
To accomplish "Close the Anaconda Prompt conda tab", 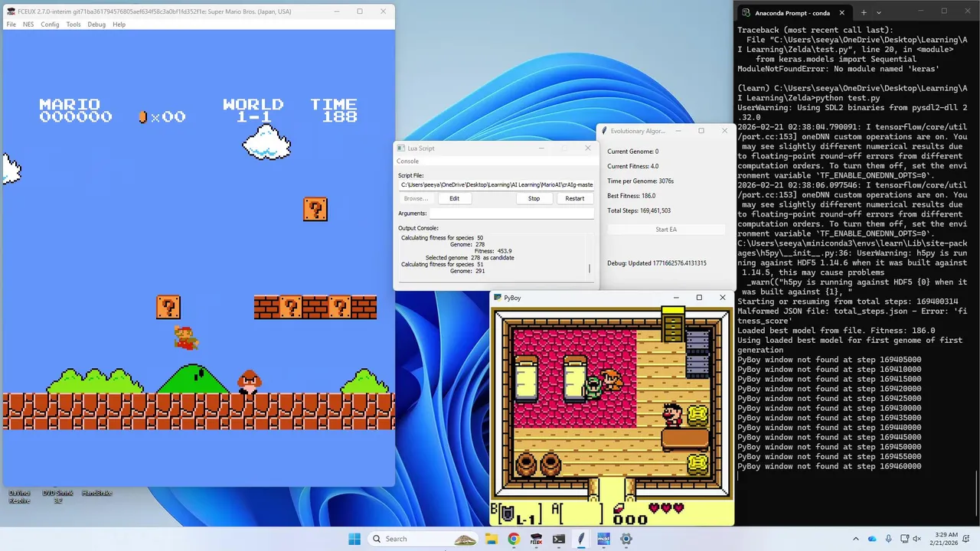I will 841,12.
